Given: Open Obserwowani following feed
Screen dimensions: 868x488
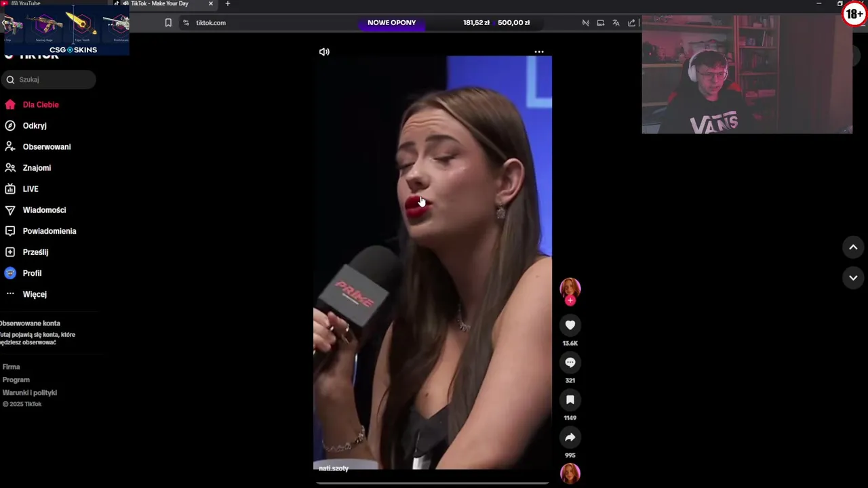Looking at the screenshot, I should click(47, 146).
